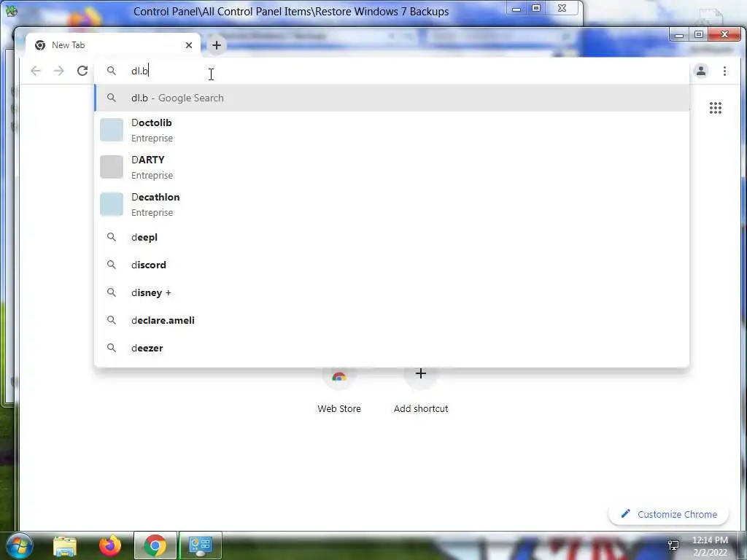Pick the declare.ameli search suggestion
This screenshot has height=560, width=747.
pyautogui.click(x=392, y=320)
